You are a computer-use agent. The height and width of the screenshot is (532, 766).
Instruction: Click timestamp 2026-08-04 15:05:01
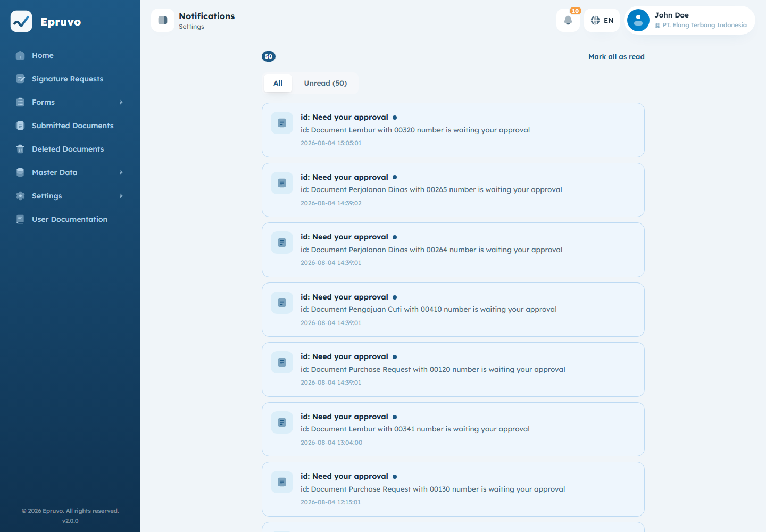[331, 143]
